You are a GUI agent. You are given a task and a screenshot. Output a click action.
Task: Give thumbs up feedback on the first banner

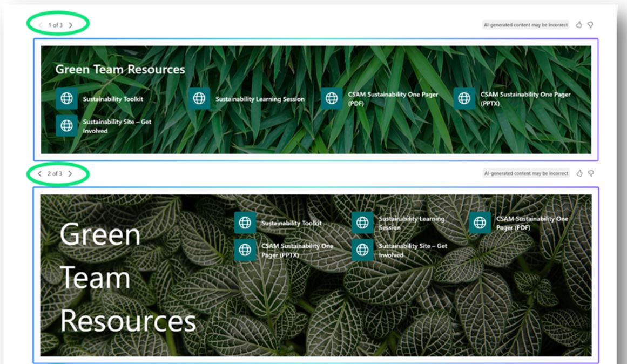(578, 24)
